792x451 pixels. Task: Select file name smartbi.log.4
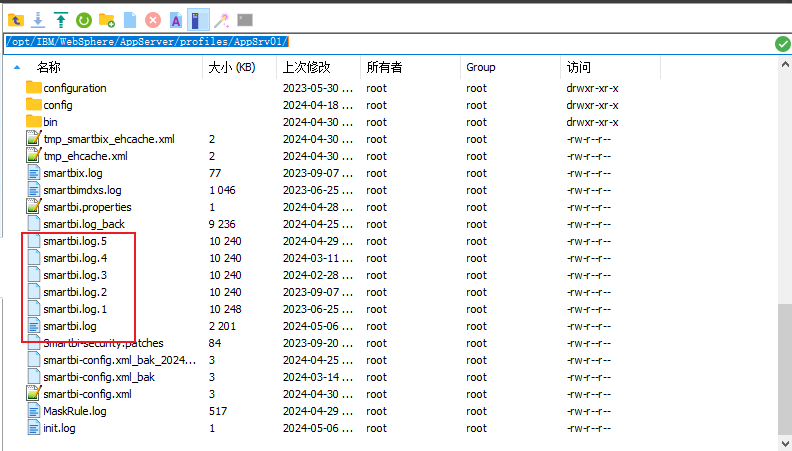pyautogui.click(x=75, y=258)
